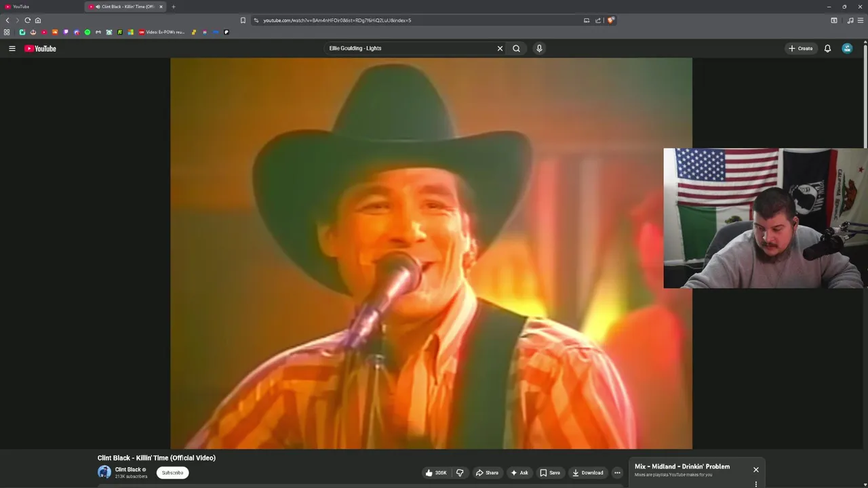Close the Clint Black tab
Image resolution: width=868 pixels, height=488 pixels.
click(161, 7)
